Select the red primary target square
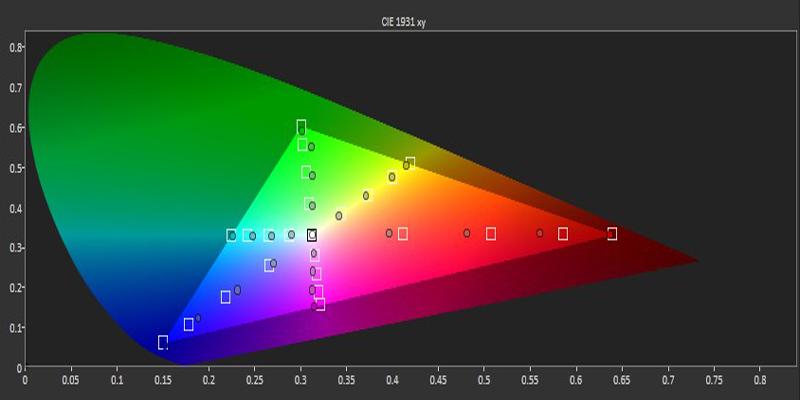This screenshot has height=400, width=800. click(612, 234)
